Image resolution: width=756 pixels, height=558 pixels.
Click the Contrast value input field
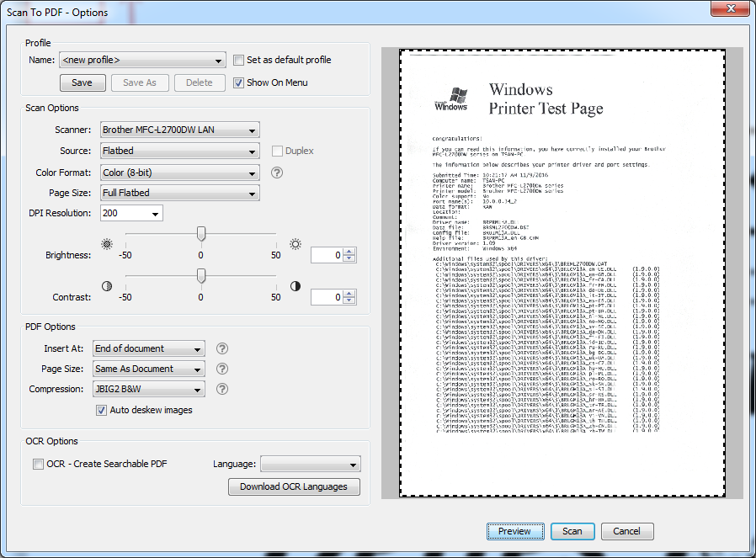(327, 297)
